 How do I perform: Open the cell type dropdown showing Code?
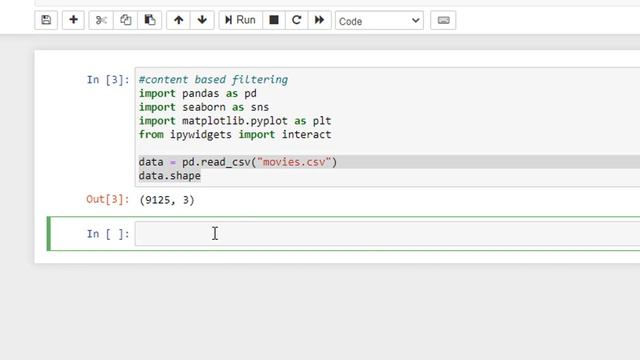(x=379, y=20)
